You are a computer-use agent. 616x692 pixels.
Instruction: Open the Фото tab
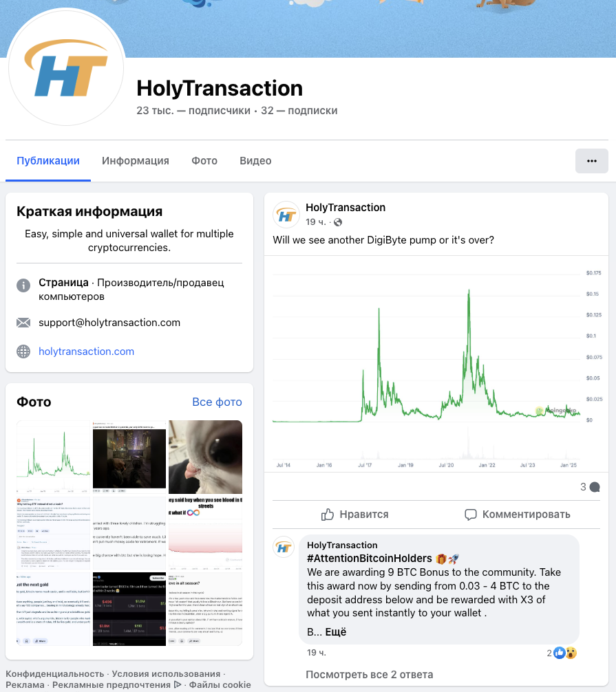[204, 161]
